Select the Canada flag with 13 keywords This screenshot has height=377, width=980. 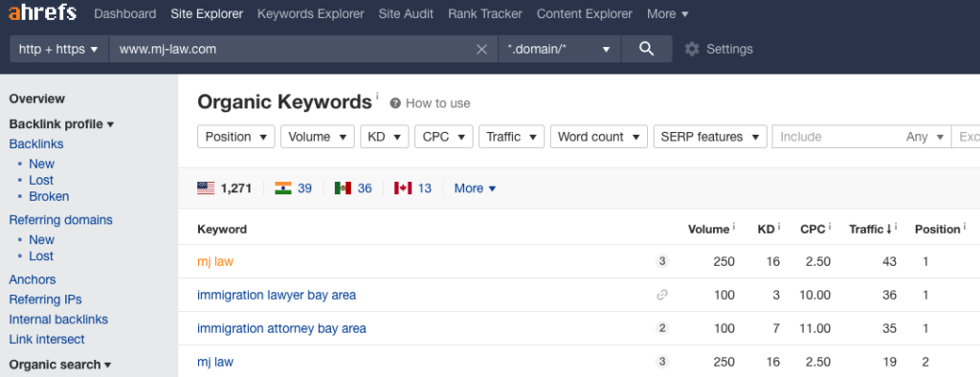point(412,188)
